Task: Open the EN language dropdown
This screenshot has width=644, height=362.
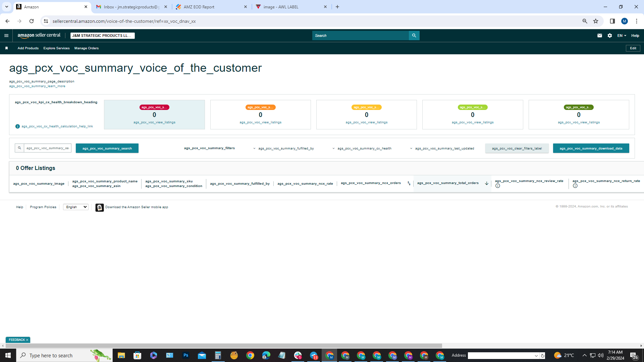Action: click(x=622, y=36)
